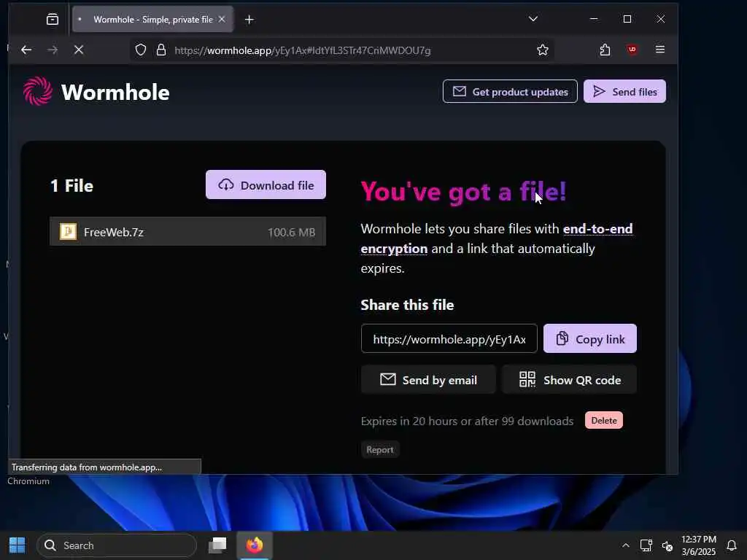The height and width of the screenshot is (560, 747).
Task: Go back to the previous page
Action: (x=26, y=50)
